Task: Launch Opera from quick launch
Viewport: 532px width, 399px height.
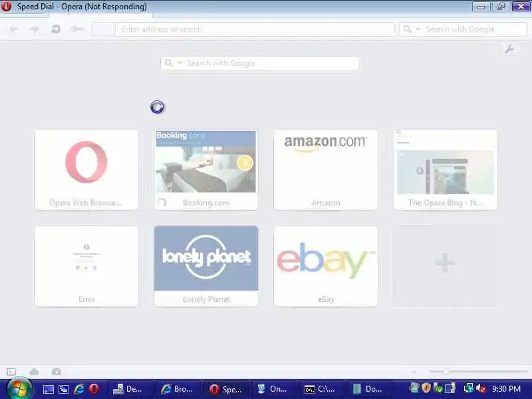Action: tap(94, 389)
